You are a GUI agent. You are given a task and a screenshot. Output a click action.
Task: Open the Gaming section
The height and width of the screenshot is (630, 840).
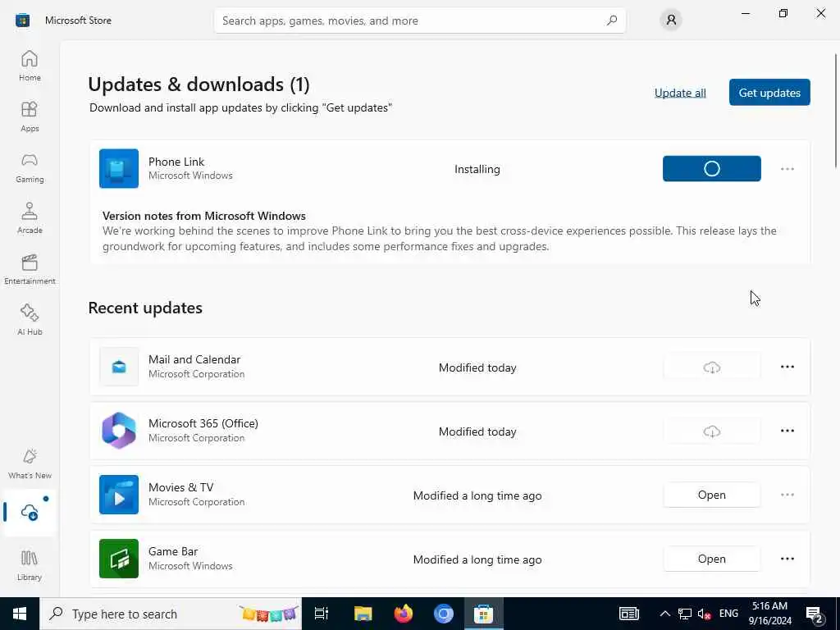pos(30,167)
